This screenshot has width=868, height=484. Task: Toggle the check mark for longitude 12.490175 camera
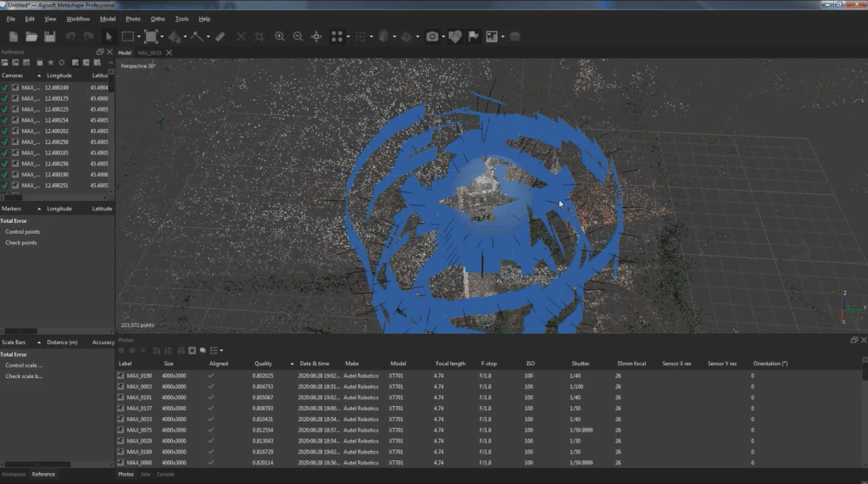point(5,98)
